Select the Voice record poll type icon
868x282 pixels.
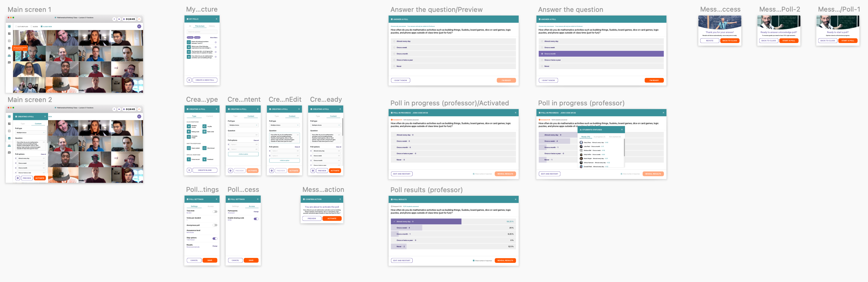189,159
